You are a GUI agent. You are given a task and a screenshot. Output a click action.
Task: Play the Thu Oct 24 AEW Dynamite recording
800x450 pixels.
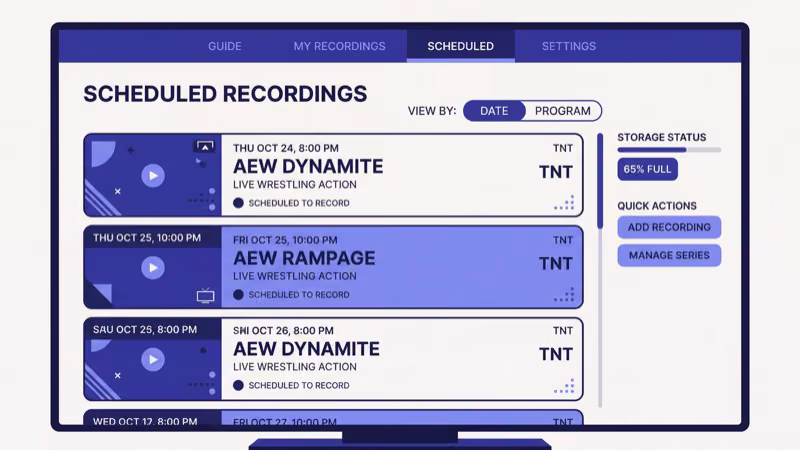(153, 176)
